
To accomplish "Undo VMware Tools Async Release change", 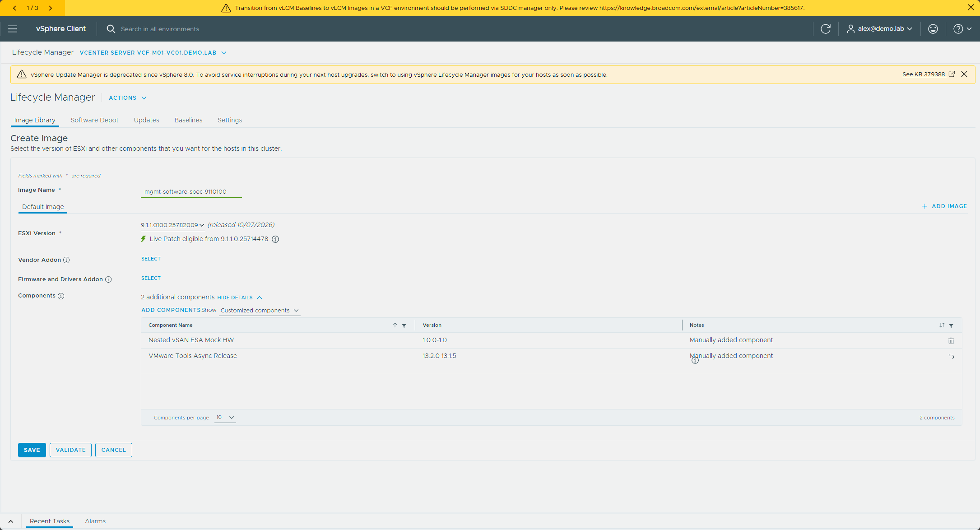I will click(951, 356).
